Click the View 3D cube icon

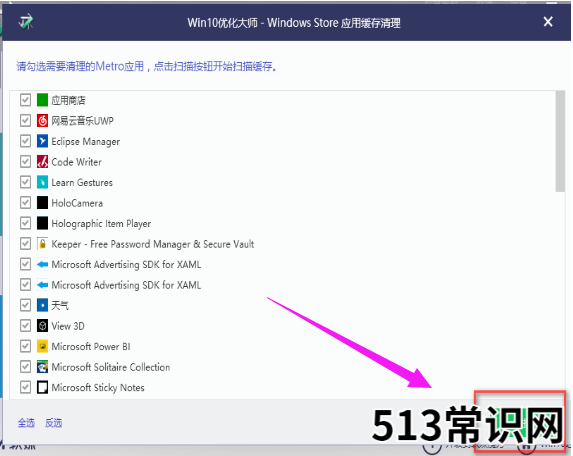42,325
